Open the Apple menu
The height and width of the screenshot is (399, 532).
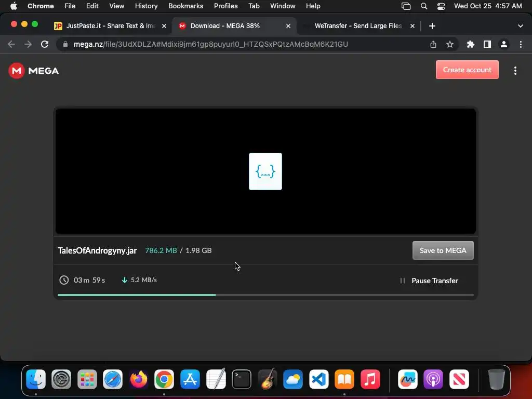[x=14, y=6]
